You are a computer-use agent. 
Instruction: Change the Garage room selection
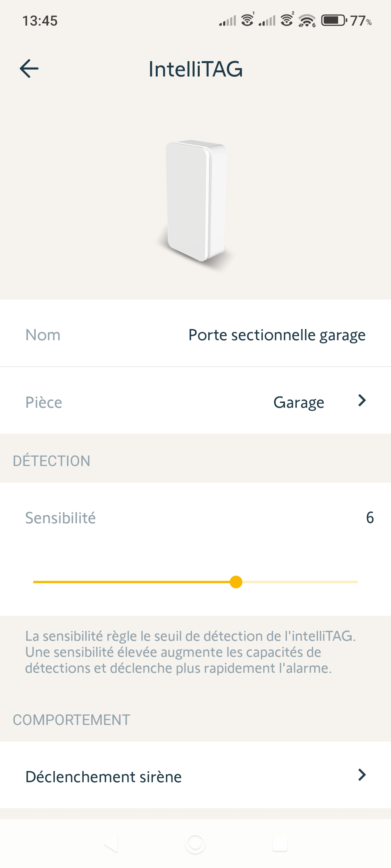(299, 402)
